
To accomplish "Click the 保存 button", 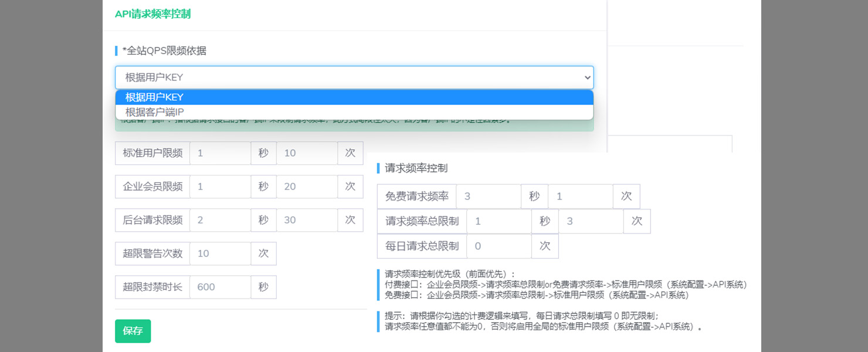I will [x=133, y=331].
